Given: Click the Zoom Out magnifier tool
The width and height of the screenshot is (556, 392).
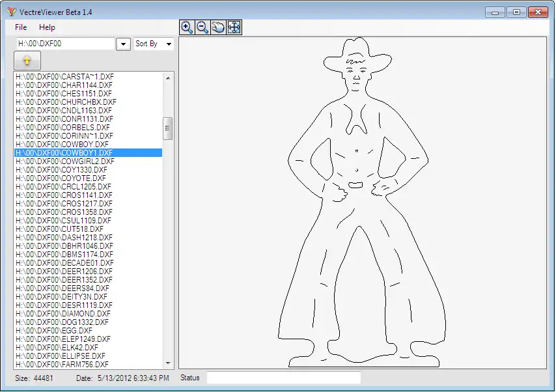Looking at the screenshot, I should click(202, 27).
